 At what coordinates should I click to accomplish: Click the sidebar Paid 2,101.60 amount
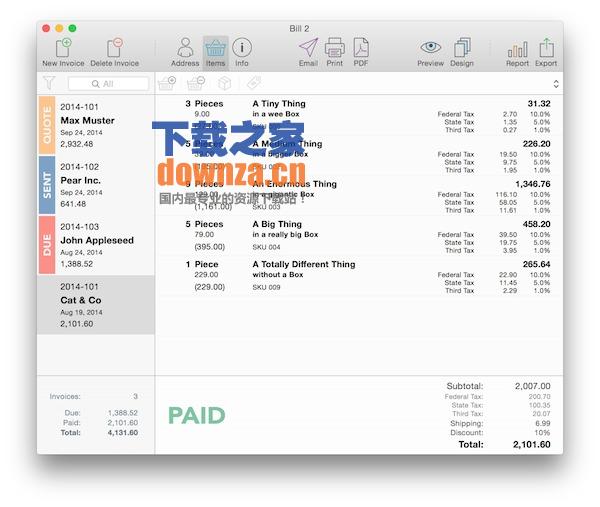click(122, 423)
